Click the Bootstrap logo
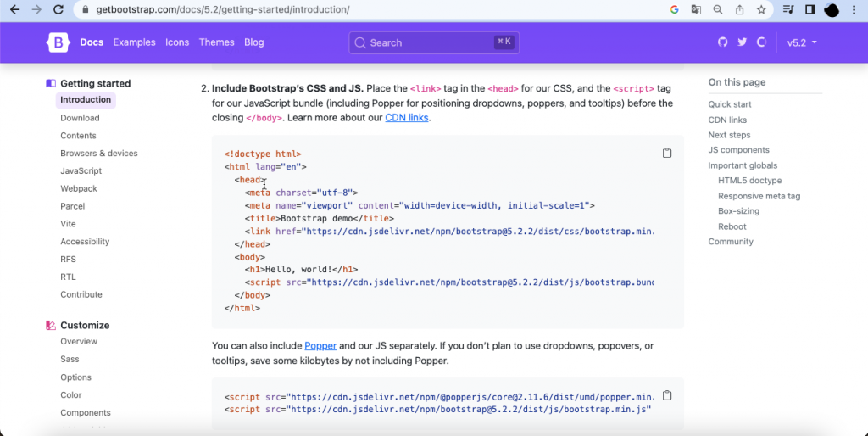Image resolution: width=868 pixels, height=436 pixels. (58, 42)
